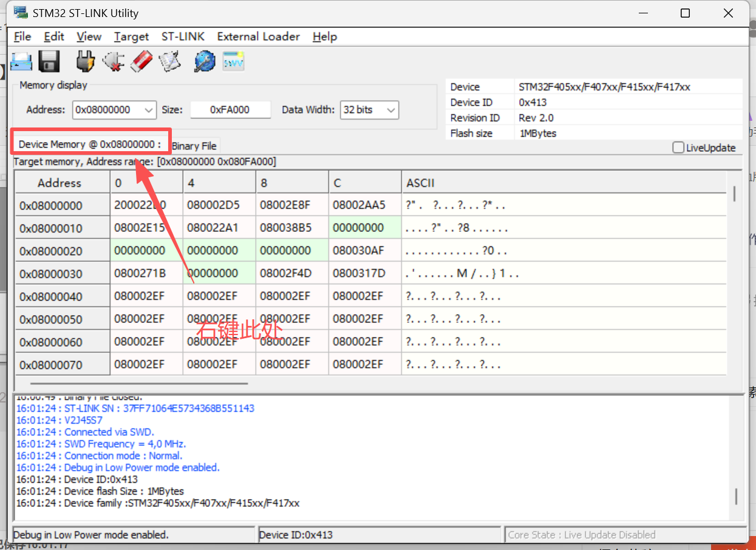Click memory cell 08002E15

pyautogui.click(x=146, y=228)
